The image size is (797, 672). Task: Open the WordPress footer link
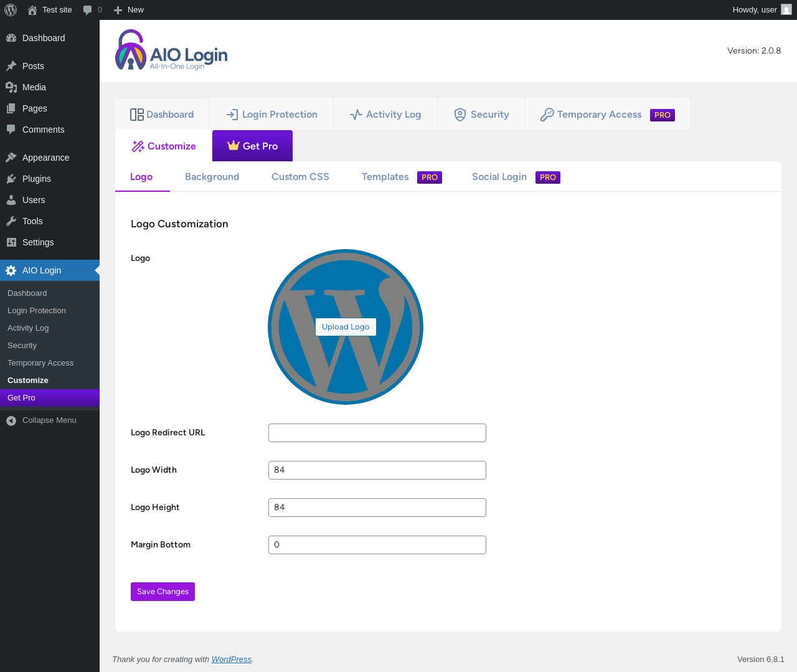(231, 659)
